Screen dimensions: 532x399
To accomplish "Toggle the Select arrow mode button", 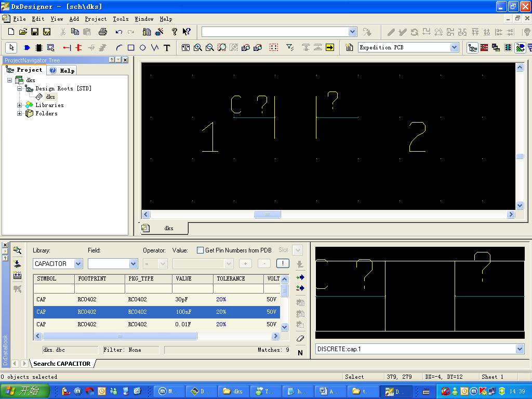I will click(11, 48).
